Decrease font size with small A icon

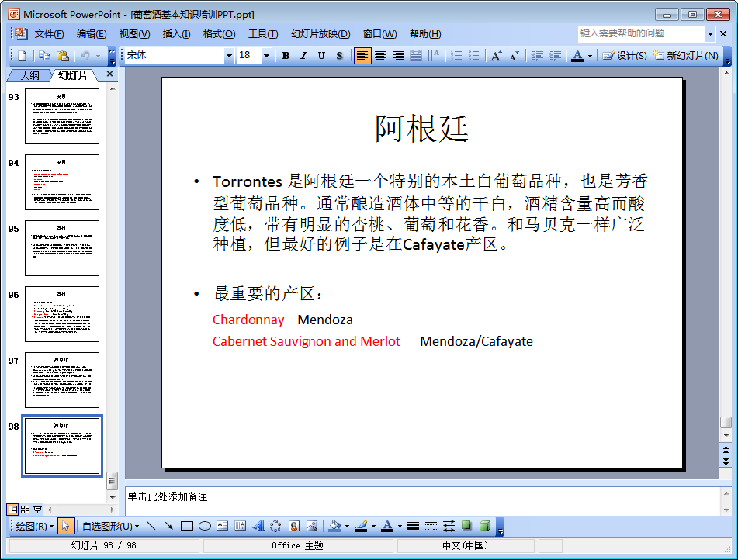point(514,56)
